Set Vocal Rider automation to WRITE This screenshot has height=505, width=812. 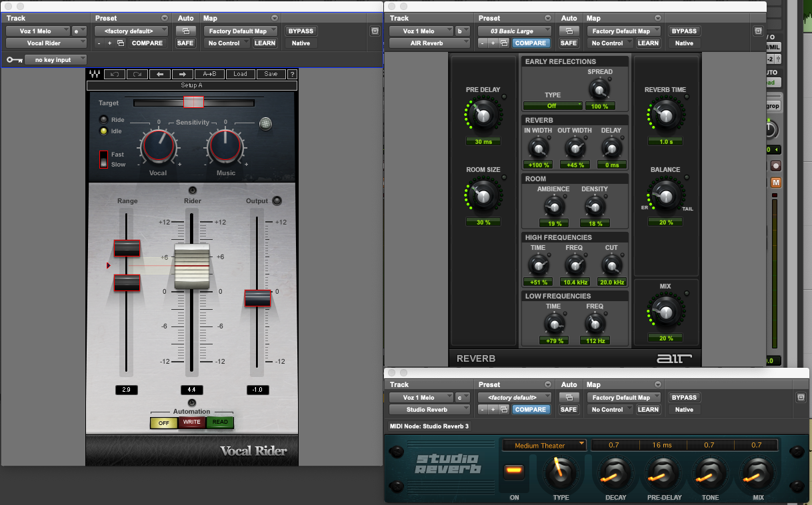point(192,422)
